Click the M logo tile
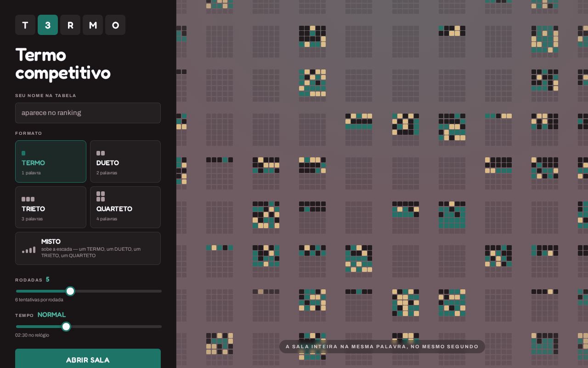588x368 pixels. tap(93, 25)
